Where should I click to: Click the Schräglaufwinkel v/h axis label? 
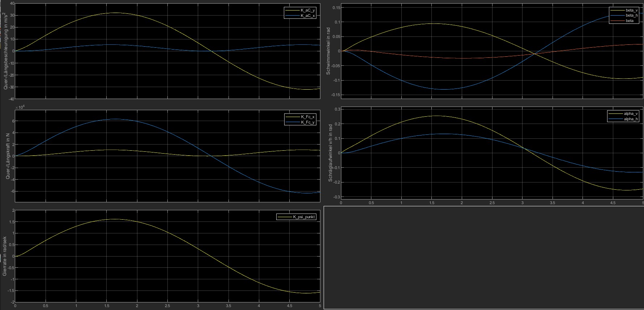pos(330,153)
